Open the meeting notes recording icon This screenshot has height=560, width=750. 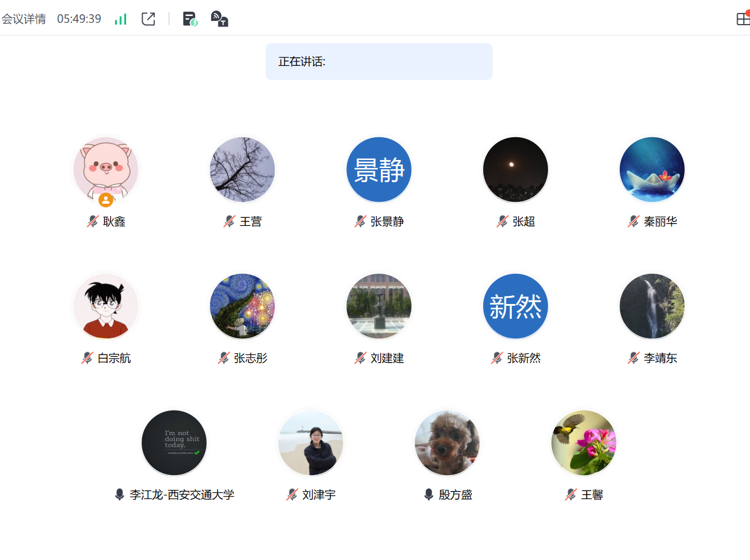tap(190, 19)
